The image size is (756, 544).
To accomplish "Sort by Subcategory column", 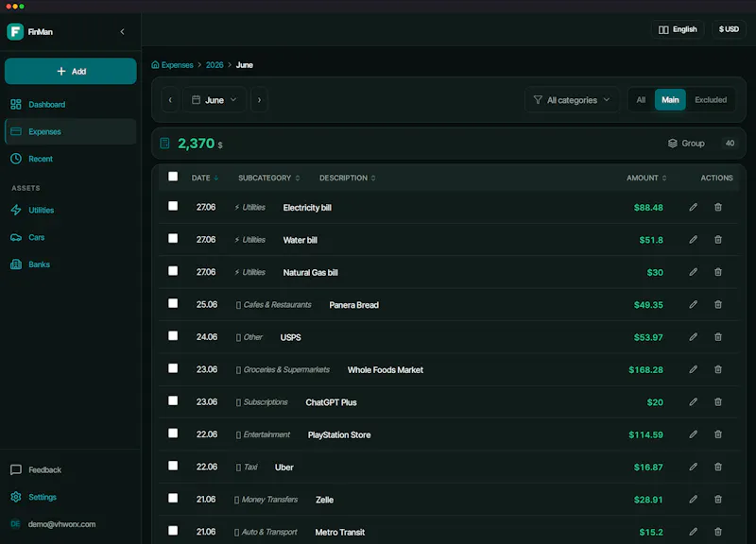I will 269,178.
